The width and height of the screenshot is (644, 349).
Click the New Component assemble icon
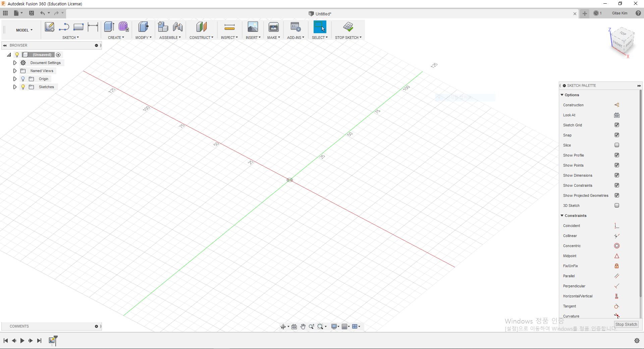[x=163, y=27]
